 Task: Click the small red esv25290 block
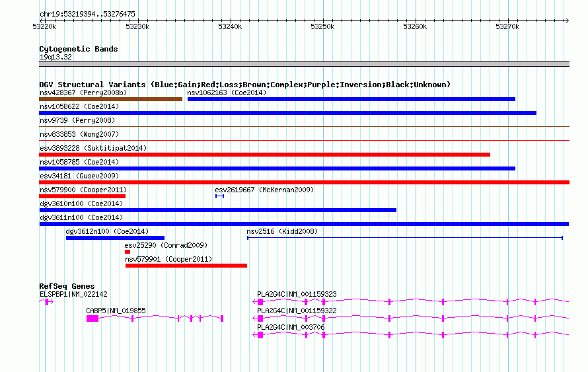coord(128,252)
